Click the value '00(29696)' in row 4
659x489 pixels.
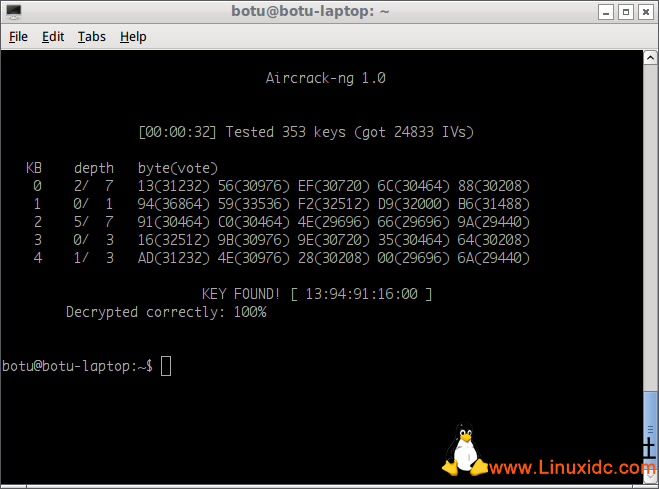414,258
